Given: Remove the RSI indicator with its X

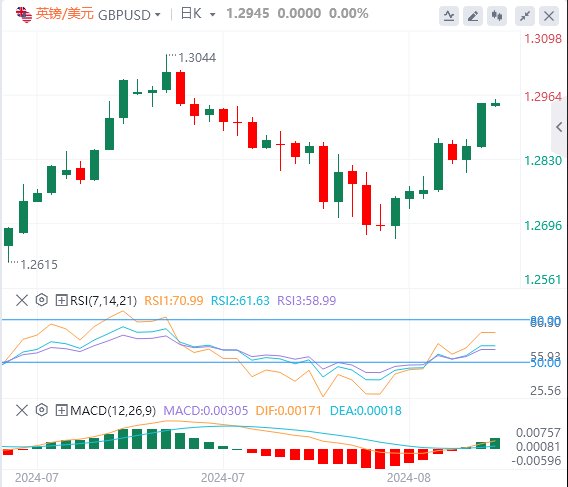Looking at the screenshot, I should tap(22, 300).
